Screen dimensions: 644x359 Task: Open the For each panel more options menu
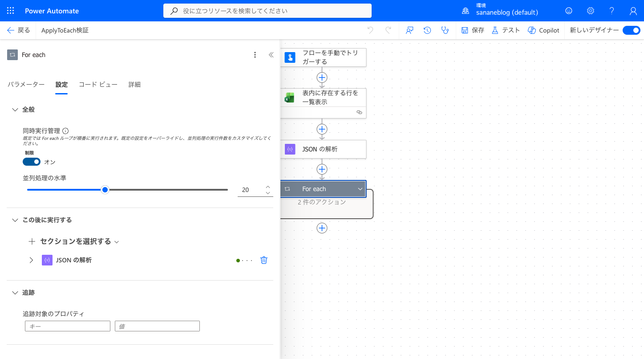pos(255,55)
